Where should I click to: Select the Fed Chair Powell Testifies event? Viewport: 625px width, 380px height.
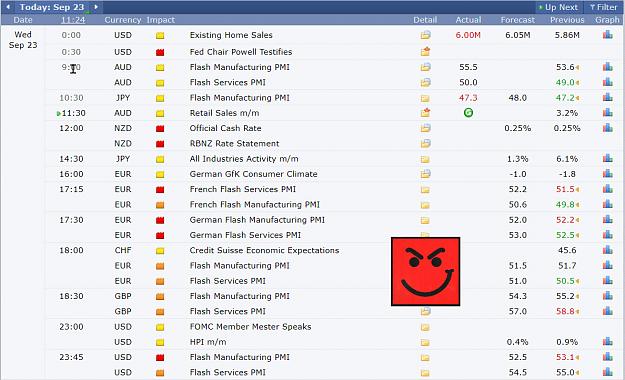[x=241, y=52]
